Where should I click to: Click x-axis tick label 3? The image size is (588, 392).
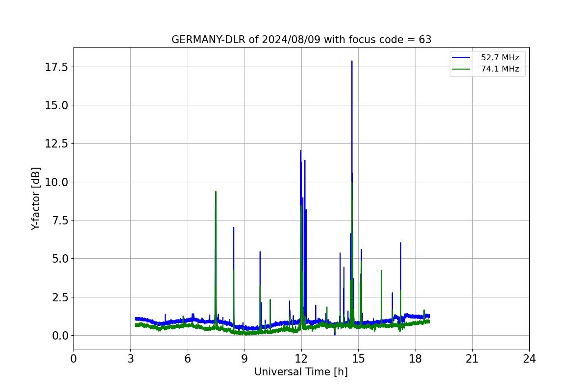pos(130,359)
